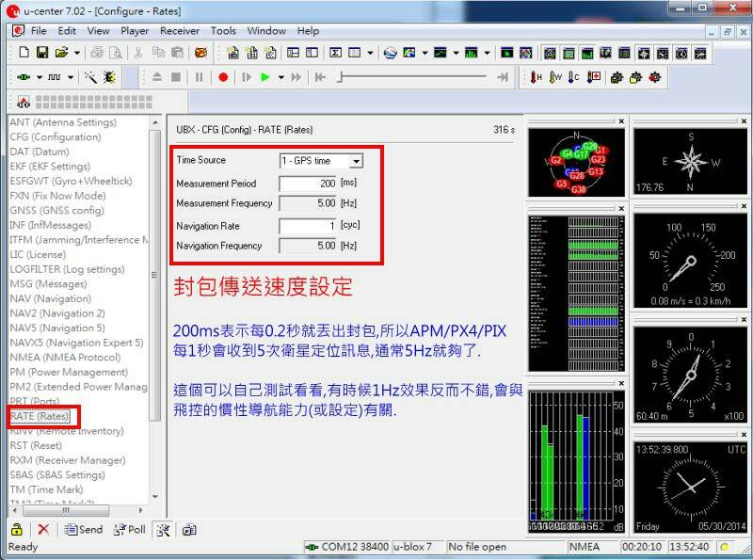Click the Poll button
This screenshot has width=753, height=560.
point(130,530)
